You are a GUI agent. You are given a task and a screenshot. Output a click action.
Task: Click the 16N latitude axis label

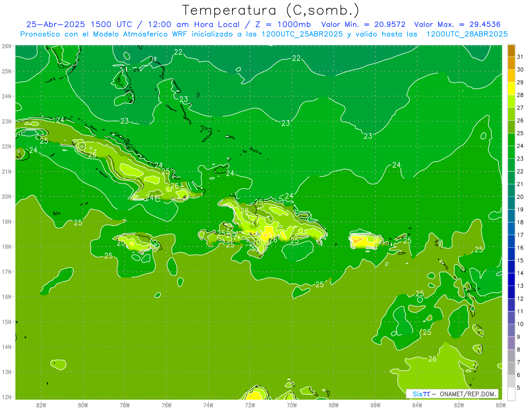coord(6,297)
